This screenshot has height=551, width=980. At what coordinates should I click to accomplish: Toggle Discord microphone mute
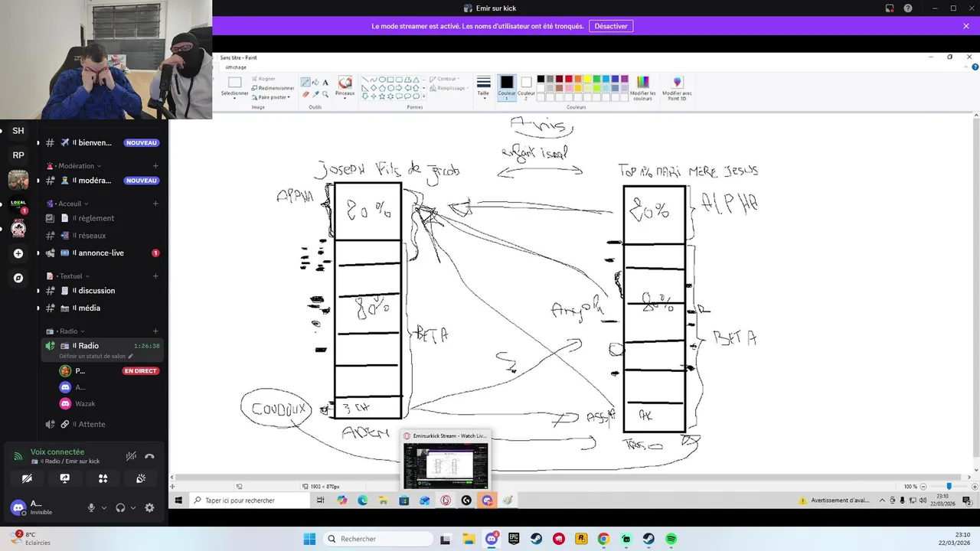pos(91,507)
